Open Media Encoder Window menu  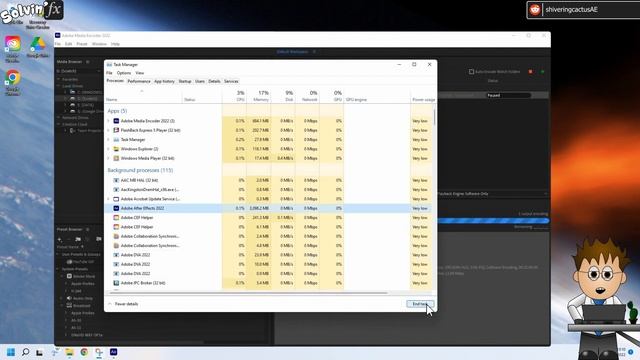(x=99, y=44)
